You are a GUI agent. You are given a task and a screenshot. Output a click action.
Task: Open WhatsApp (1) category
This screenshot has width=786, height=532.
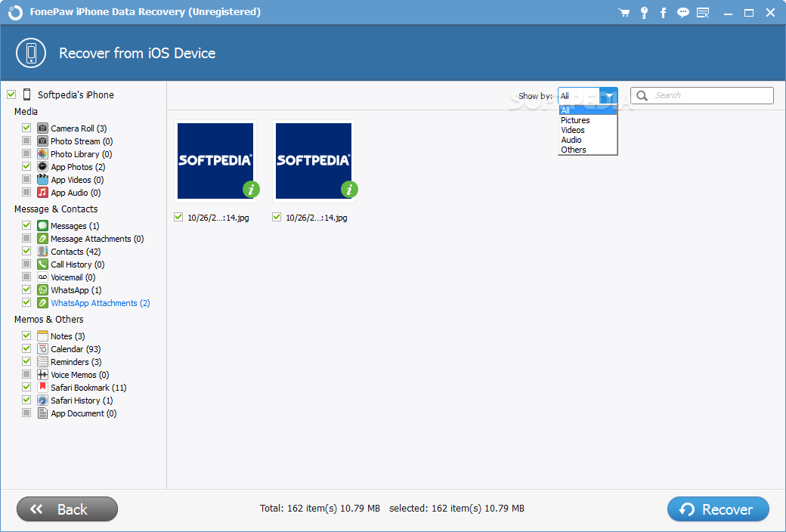76,290
